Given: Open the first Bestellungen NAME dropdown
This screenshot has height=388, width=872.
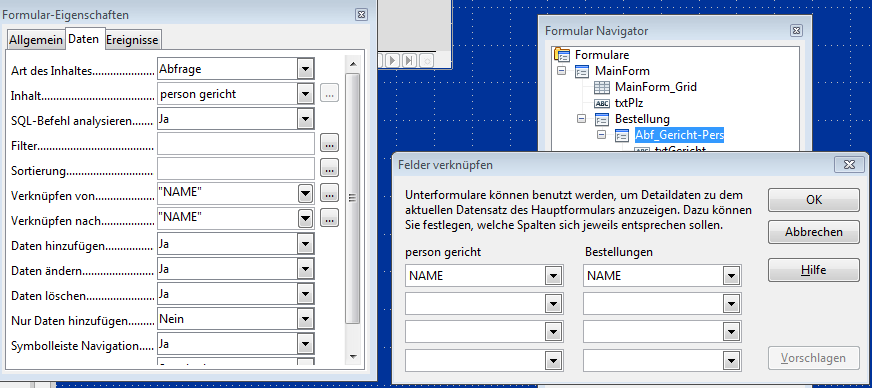Looking at the screenshot, I should click(x=732, y=275).
